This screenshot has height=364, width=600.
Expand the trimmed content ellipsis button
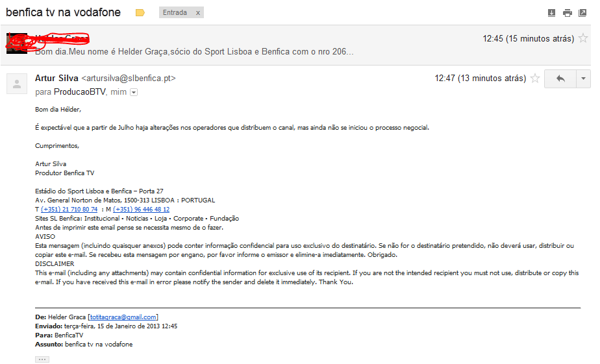coord(42,359)
